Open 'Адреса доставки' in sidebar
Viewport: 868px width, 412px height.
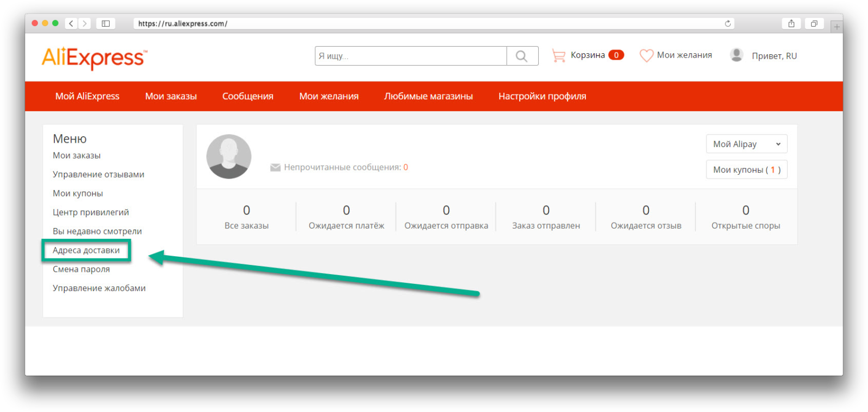click(x=86, y=250)
